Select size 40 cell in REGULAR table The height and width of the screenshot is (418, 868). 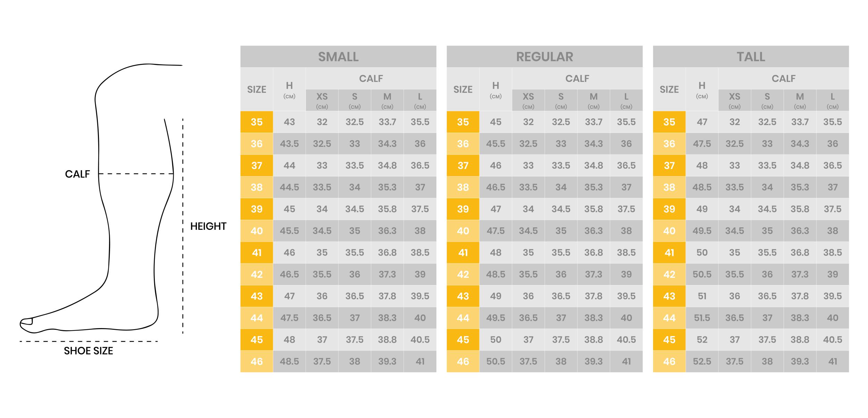coord(463,231)
